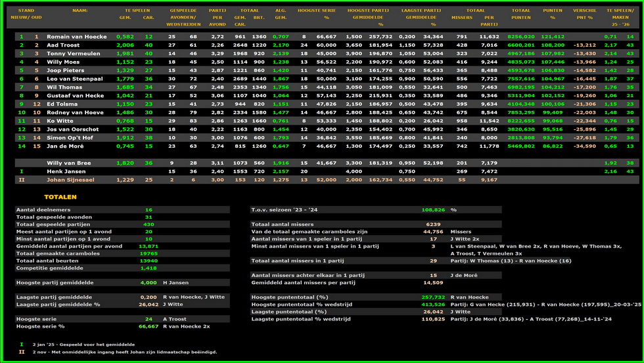Image resolution: width=644 pixels, height=363 pixels.
Task: Select player name Jan de Moré
Action: pos(65,146)
